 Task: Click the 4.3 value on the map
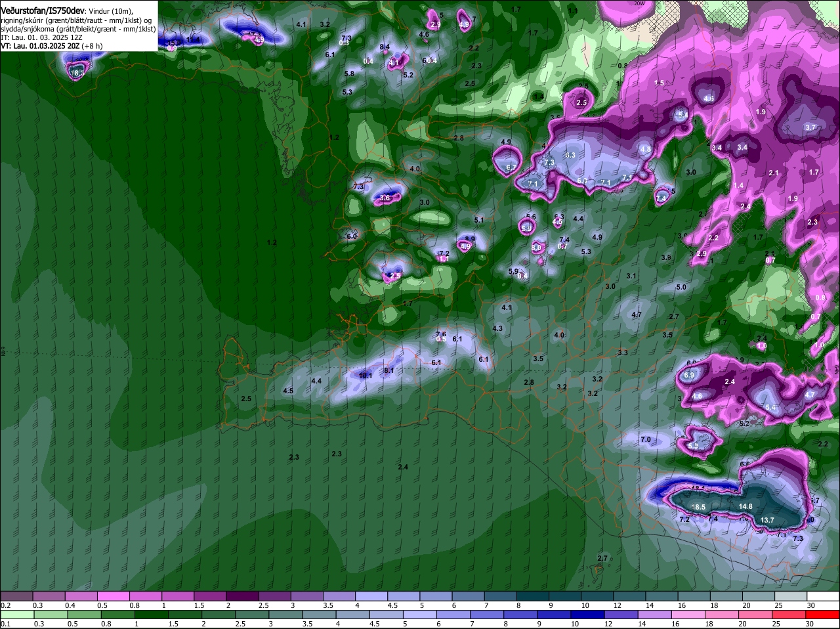[497, 328]
